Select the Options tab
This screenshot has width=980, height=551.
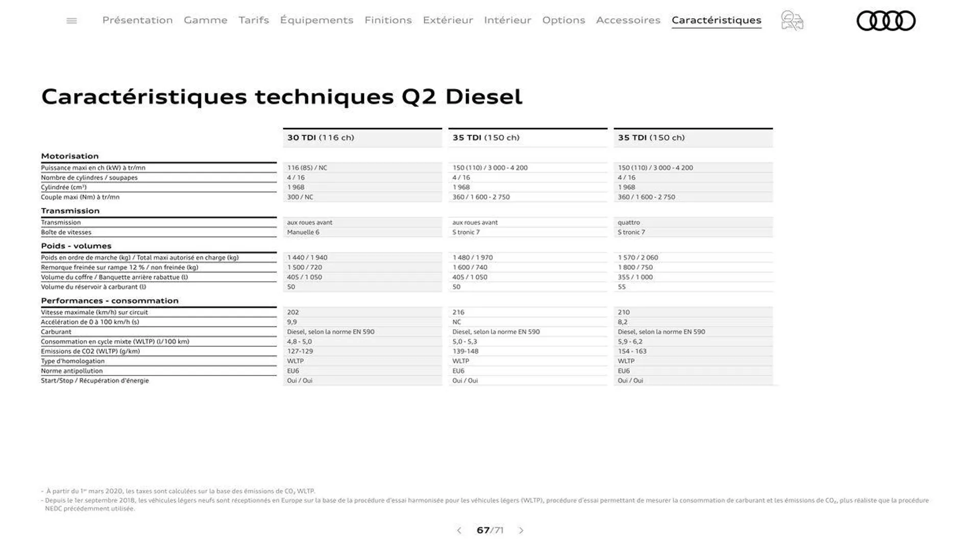(563, 20)
